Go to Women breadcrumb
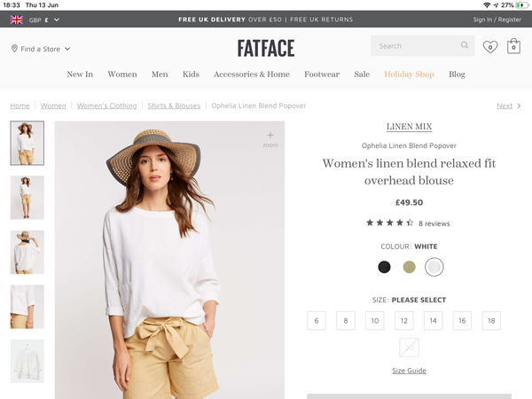 pyautogui.click(x=53, y=106)
